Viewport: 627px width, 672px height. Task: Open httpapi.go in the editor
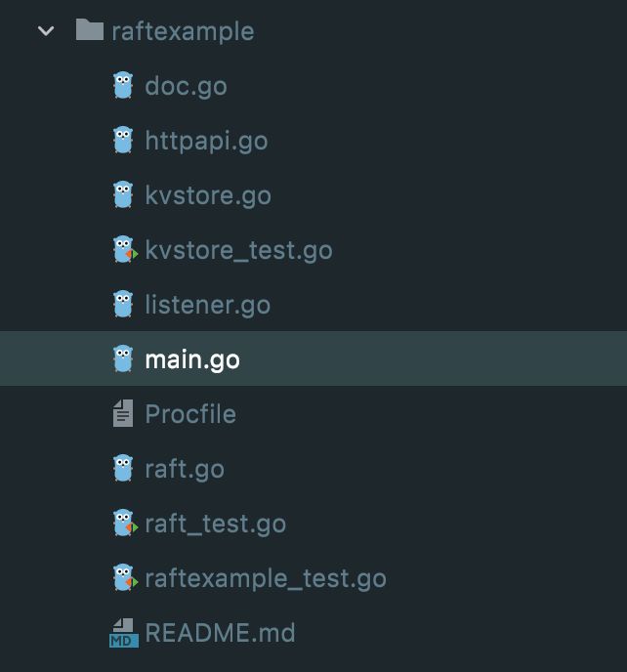(207, 141)
